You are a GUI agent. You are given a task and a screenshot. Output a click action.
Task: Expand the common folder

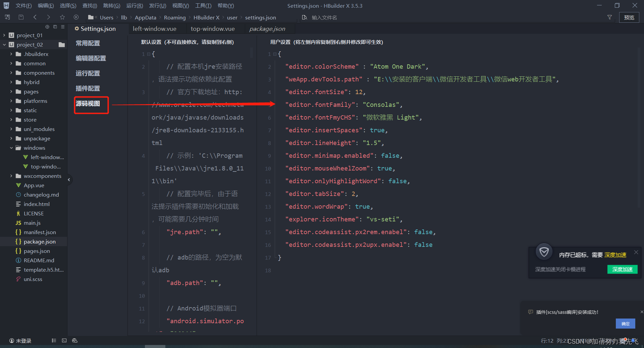(x=11, y=63)
